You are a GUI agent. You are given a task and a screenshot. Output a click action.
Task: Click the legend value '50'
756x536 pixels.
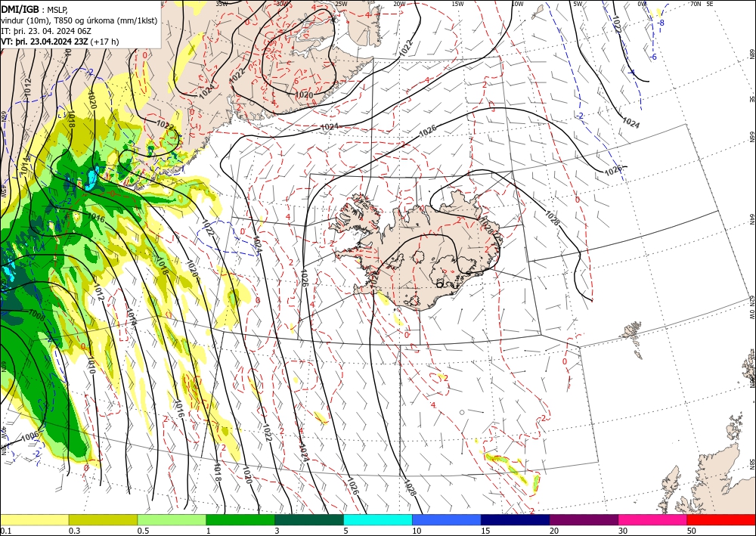[x=692, y=531]
